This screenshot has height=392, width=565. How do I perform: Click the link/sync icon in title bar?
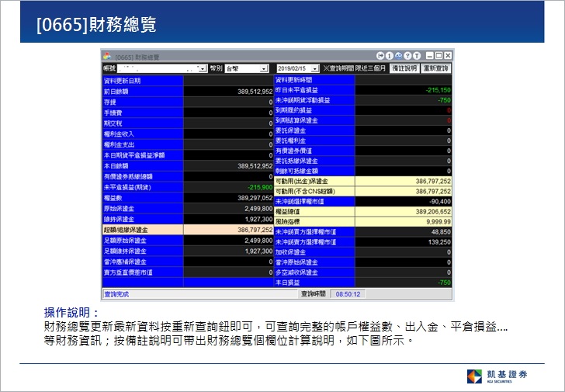tap(399, 56)
